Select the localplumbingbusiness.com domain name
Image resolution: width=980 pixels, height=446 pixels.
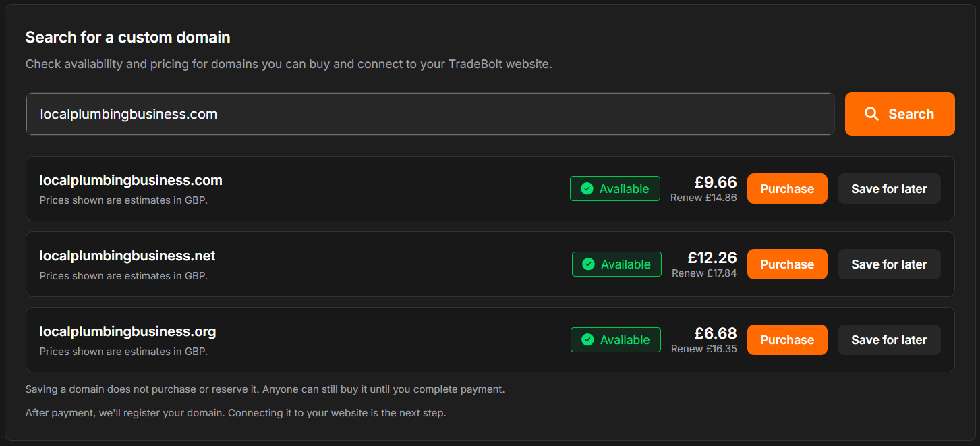pyautogui.click(x=130, y=180)
